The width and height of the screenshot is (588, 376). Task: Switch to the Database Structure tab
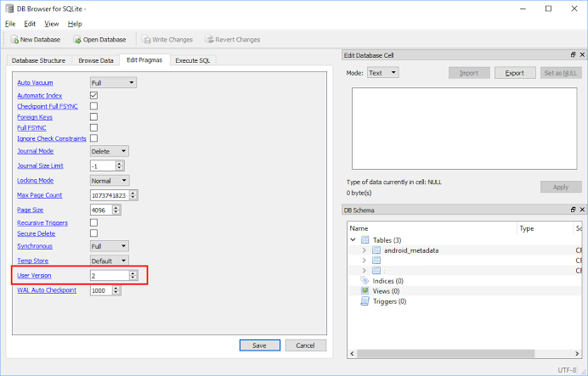(x=38, y=60)
